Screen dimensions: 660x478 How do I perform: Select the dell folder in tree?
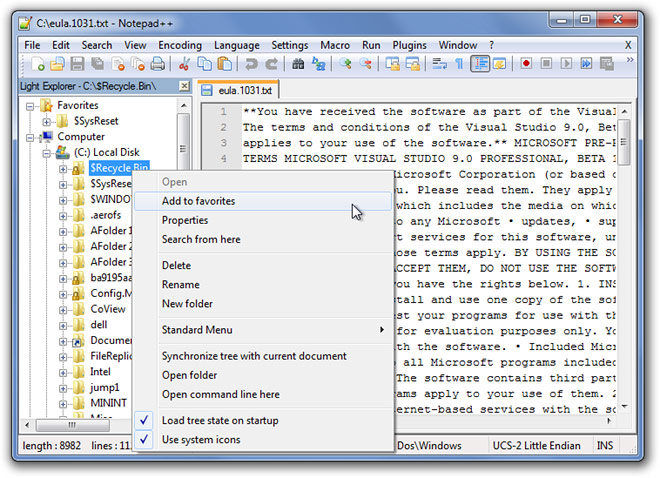point(98,325)
